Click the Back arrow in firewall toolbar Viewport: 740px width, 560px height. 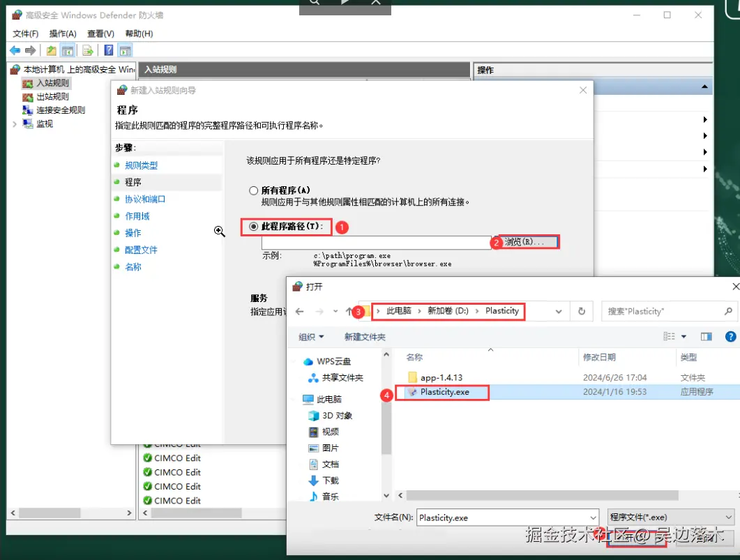tap(15, 50)
